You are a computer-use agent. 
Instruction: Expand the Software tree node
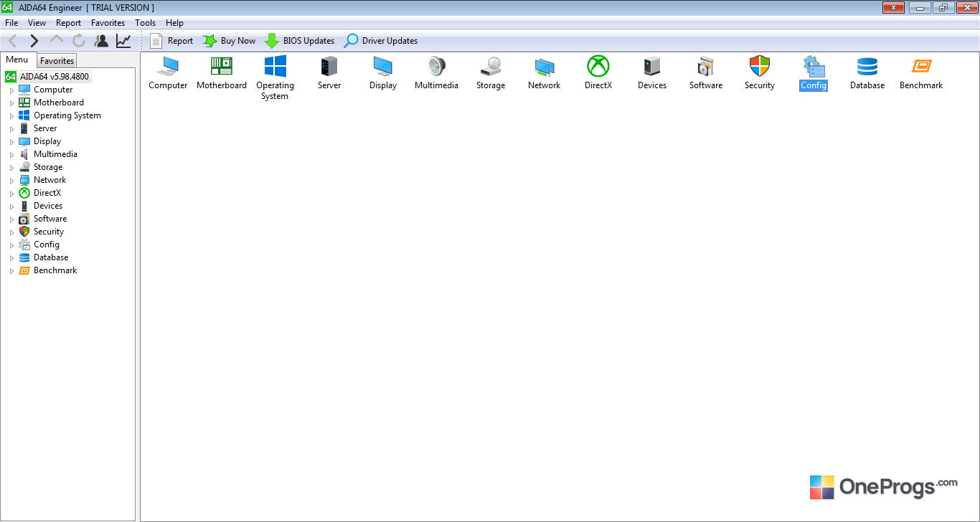11,219
